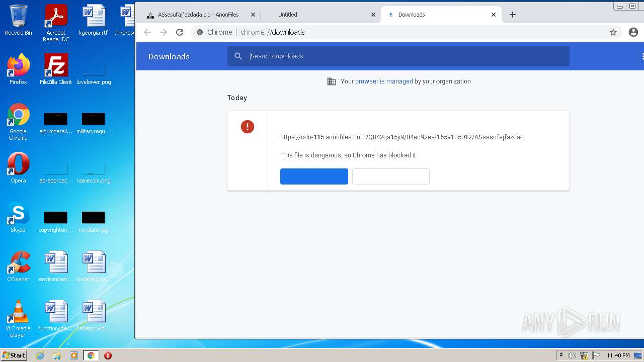The image size is (644, 362).
Task: Close the Downloads tab
Action: click(494, 15)
